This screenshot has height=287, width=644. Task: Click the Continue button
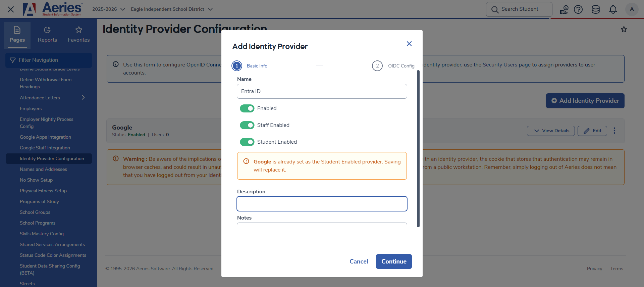click(x=394, y=261)
